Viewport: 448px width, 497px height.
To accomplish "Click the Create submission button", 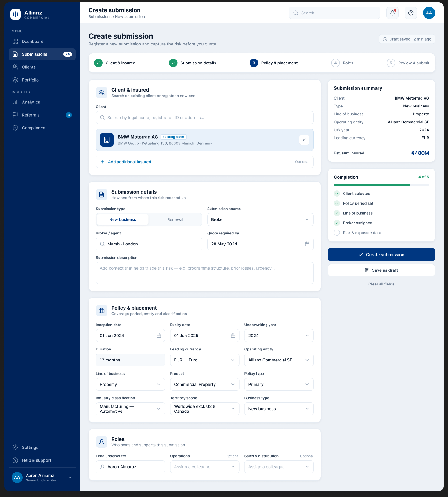I will (x=381, y=255).
